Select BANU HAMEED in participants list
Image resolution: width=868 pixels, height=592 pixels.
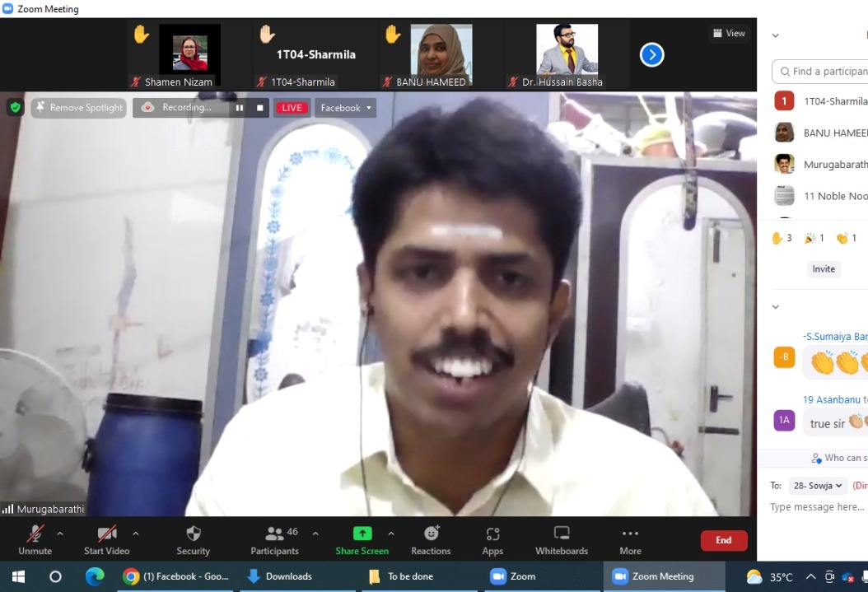[x=820, y=133]
